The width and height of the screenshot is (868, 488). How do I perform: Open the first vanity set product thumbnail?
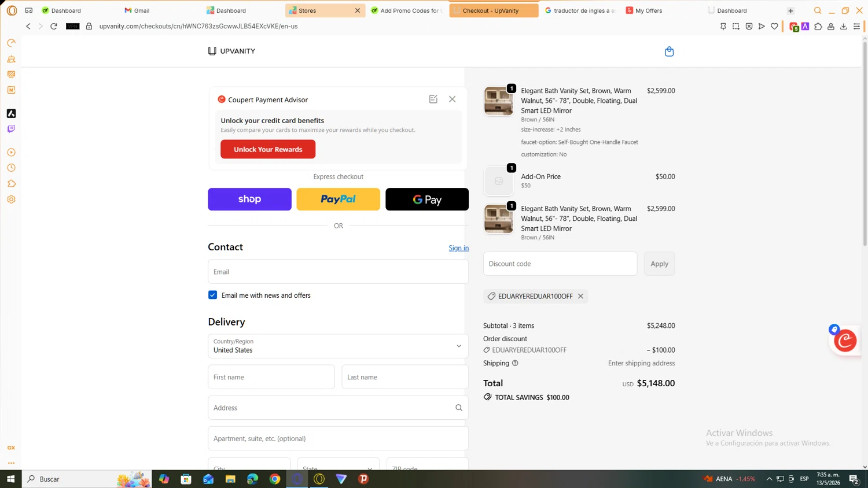(498, 101)
